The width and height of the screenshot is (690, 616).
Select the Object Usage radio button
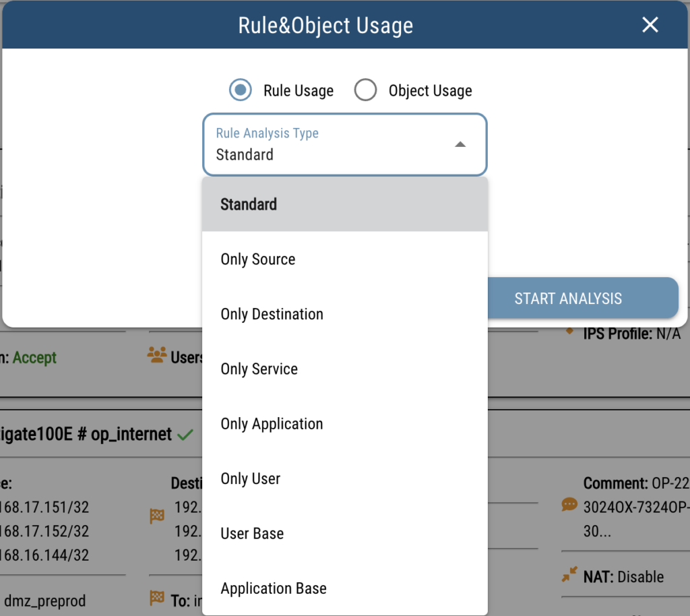[365, 90]
